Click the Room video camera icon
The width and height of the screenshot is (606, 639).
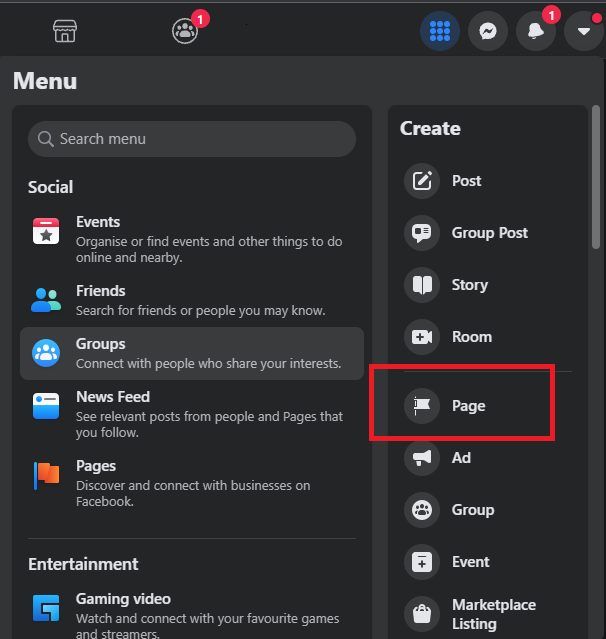tap(422, 337)
